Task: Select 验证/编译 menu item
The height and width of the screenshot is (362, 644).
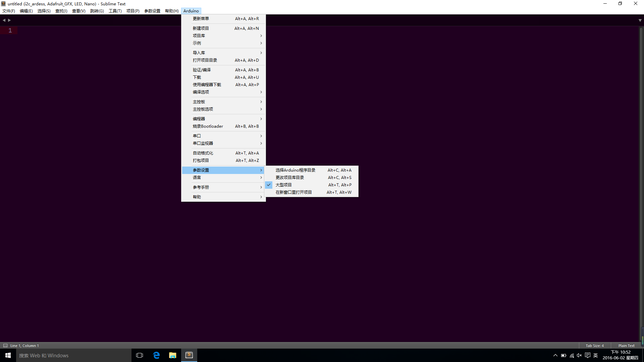Action: [223, 70]
